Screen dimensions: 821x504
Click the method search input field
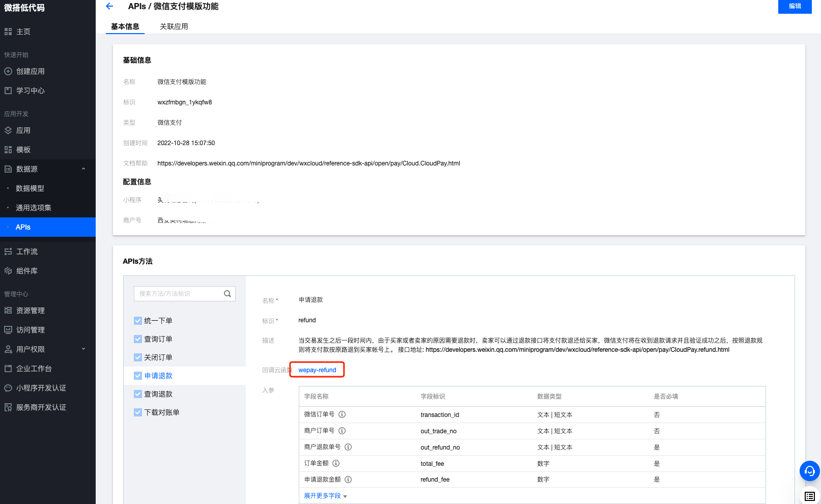[181, 294]
